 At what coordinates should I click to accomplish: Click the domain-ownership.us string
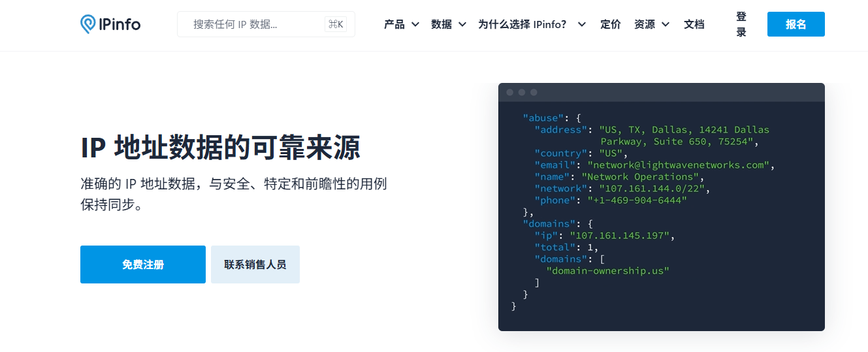[x=607, y=271]
